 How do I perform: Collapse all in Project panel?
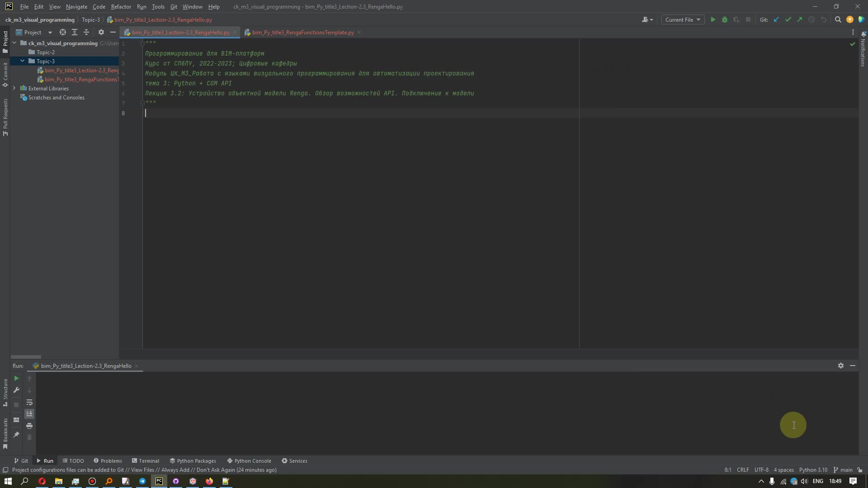pyautogui.click(x=86, y=32)
